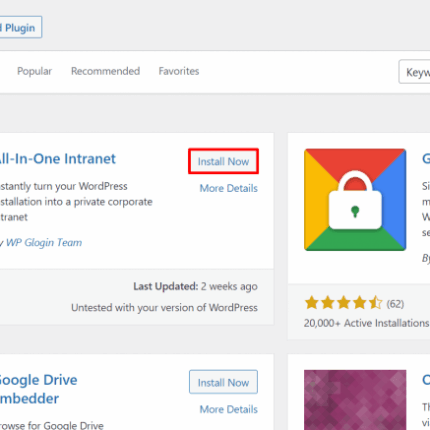The image size is (430, 430).
Task: Open the WP Glogin Team author link
Action: pyautogui.click(x=44, y=242)
